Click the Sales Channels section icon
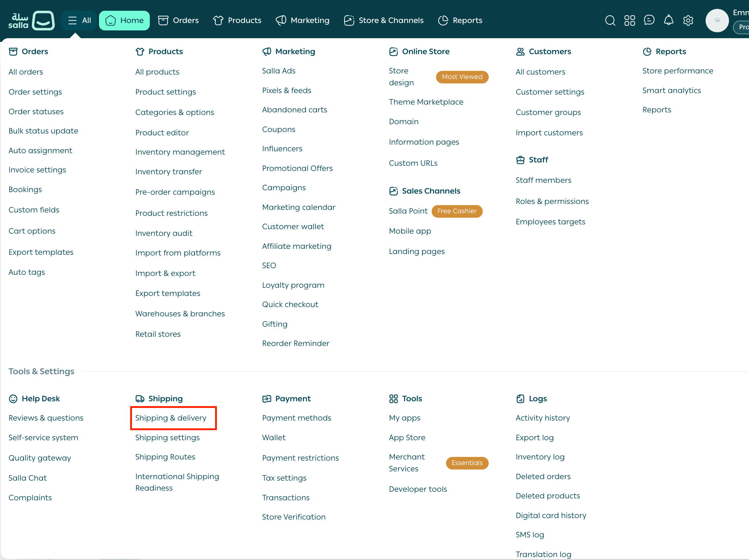 [393, 191]
